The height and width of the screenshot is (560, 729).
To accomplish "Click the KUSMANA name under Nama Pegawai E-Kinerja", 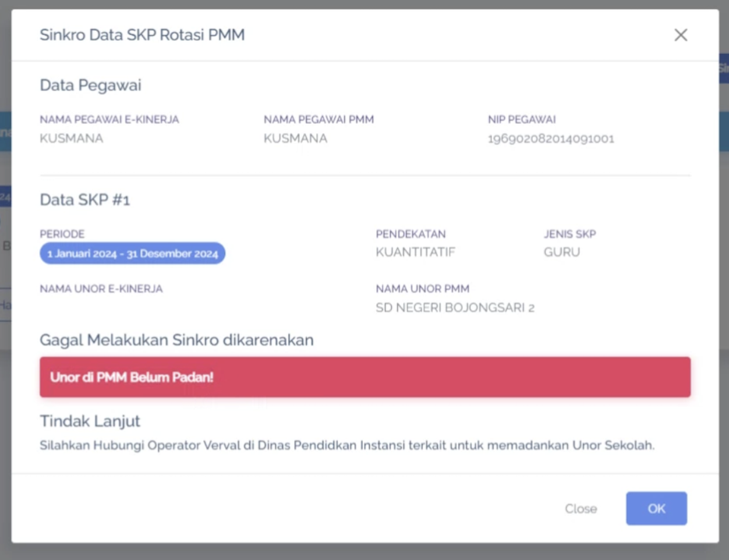I will coord(71,138).
